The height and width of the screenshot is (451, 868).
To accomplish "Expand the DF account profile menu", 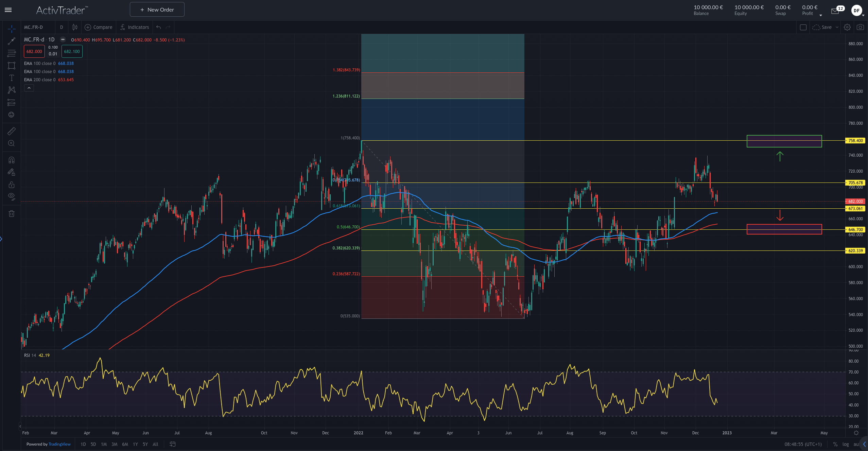I will (857, 11).
